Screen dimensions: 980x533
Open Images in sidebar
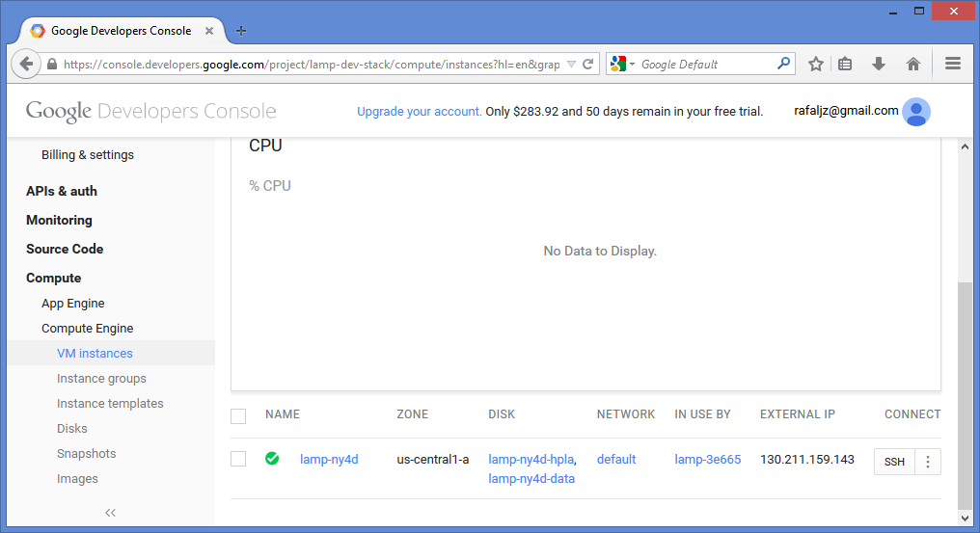pos(77,479)
